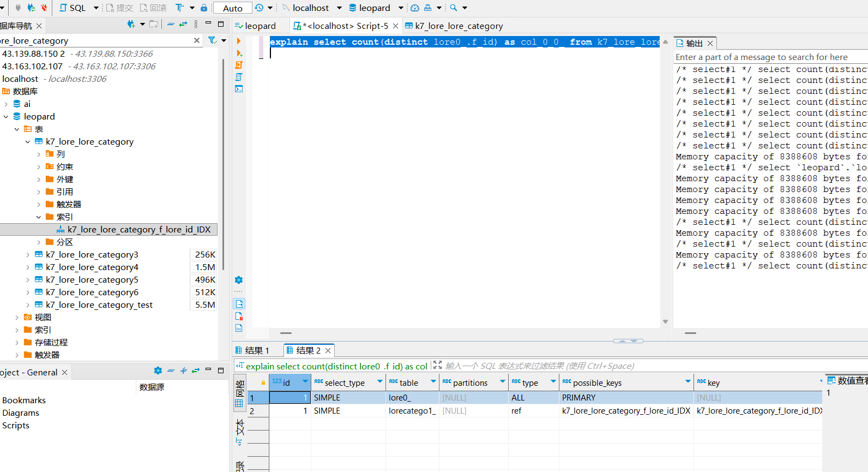Execute SQL statement with orange play arrow

[x=238, y=41]
